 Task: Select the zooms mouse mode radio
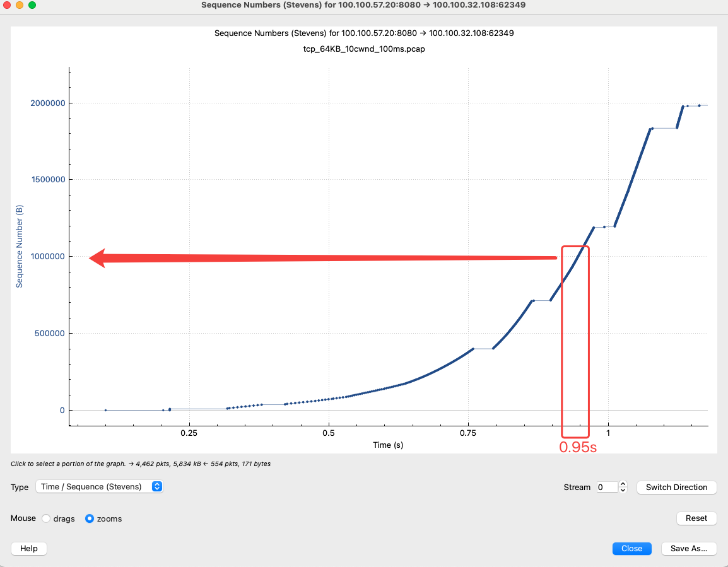[x=90, y=519]
